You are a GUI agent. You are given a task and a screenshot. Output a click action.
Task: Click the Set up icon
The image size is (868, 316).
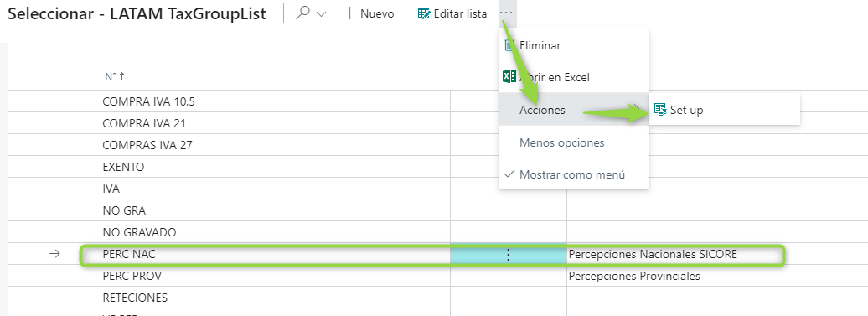660,110
